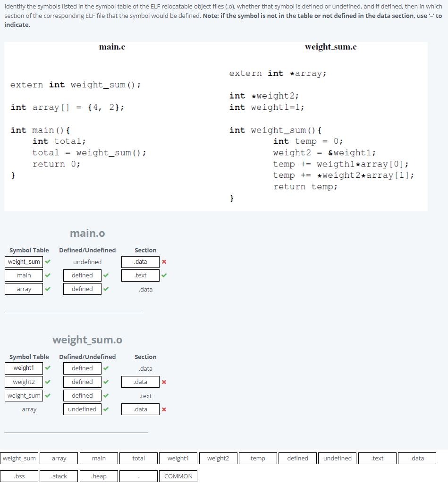The image size is (448, 484).
Task: Select the weight2 tile in the answer bank
Action: click(x=218, y=459)
